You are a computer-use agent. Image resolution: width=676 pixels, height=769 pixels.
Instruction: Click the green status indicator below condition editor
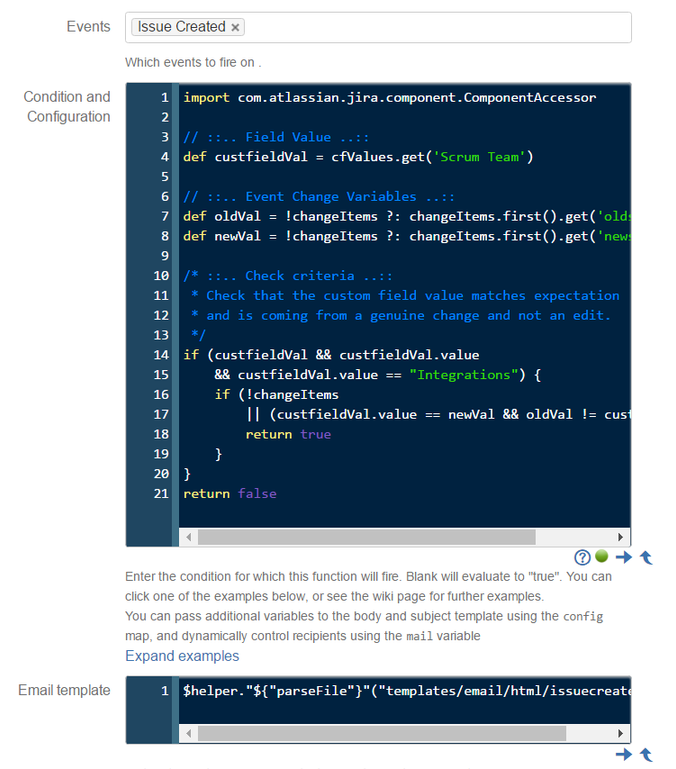pos(601,556)
